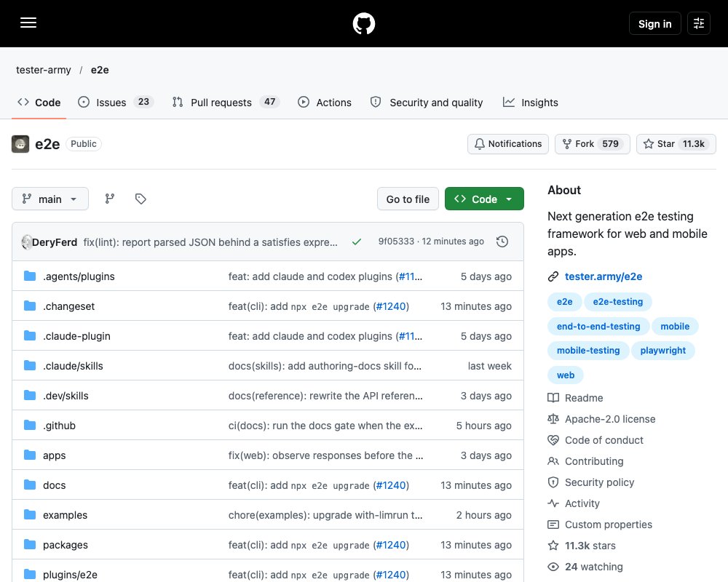Image resolution: width=728 pixels, height=582 pixels.
Task: Expand the green Code dropdown
Action: pos(484,199)
